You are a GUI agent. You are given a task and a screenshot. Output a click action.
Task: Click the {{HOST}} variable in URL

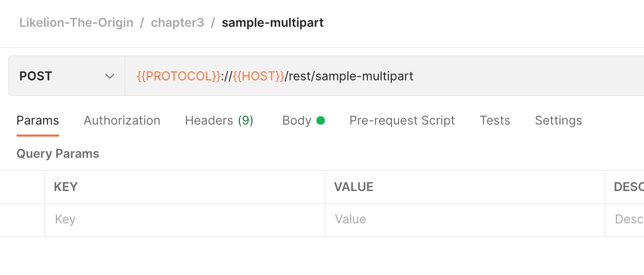[x=258, y=76]
